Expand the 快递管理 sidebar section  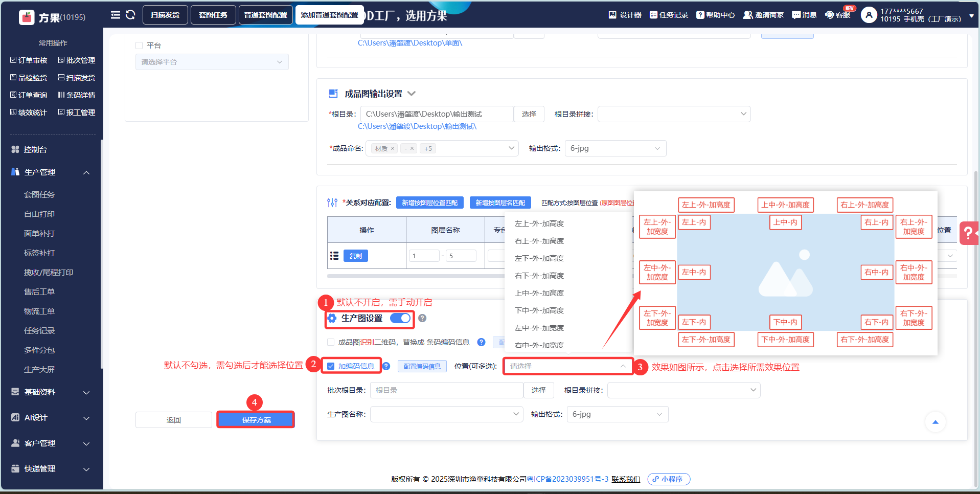[86, 469]
